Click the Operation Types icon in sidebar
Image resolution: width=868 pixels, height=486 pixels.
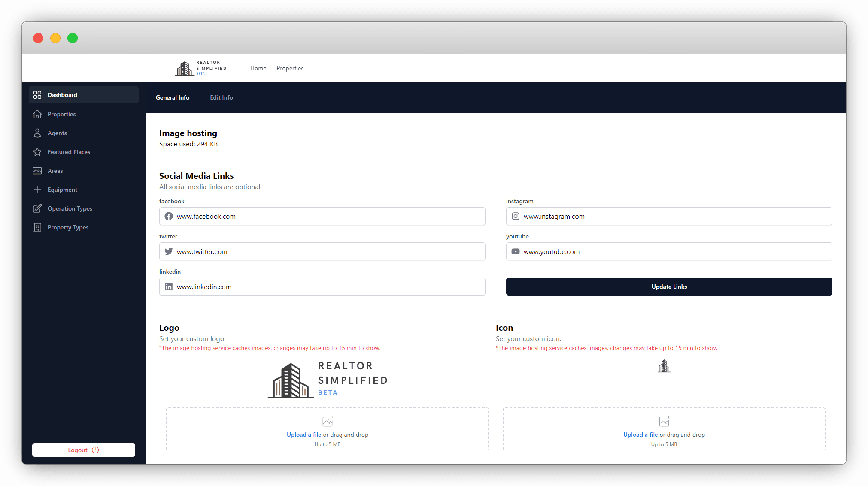37,208
